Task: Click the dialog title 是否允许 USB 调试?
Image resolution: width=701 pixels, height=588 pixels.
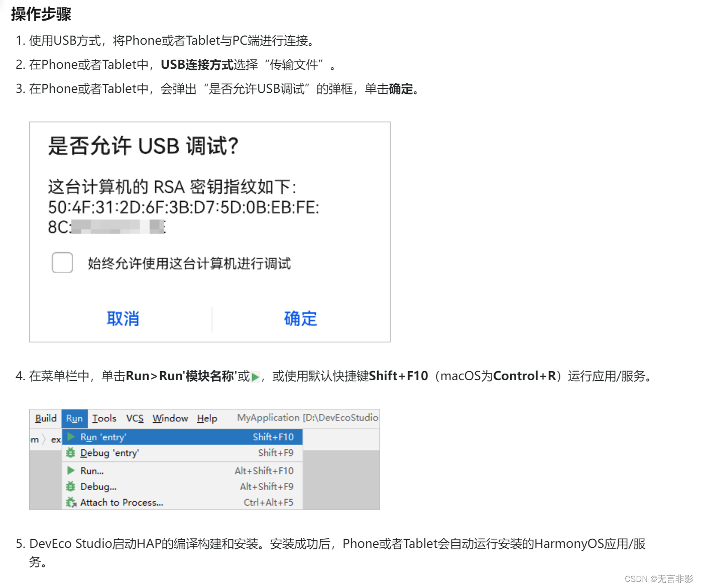Action: point(143,146)
